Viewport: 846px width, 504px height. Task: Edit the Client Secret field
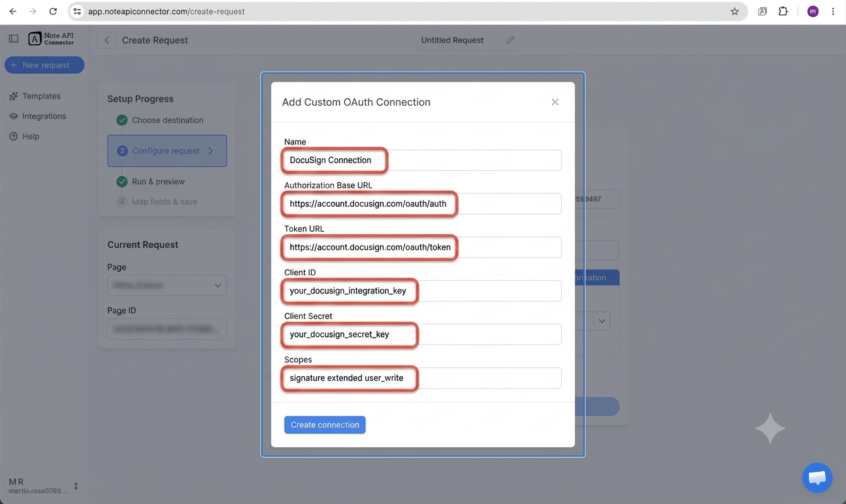click(422, 335)
